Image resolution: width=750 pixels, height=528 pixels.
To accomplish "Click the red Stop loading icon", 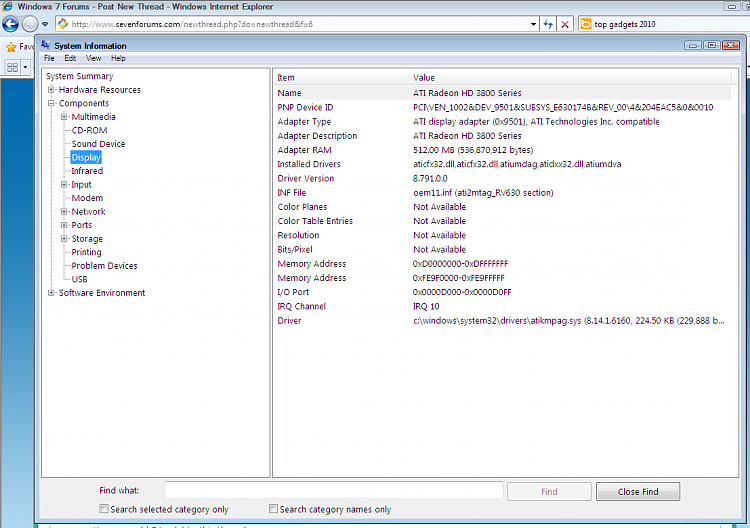I will pos(565,24).
